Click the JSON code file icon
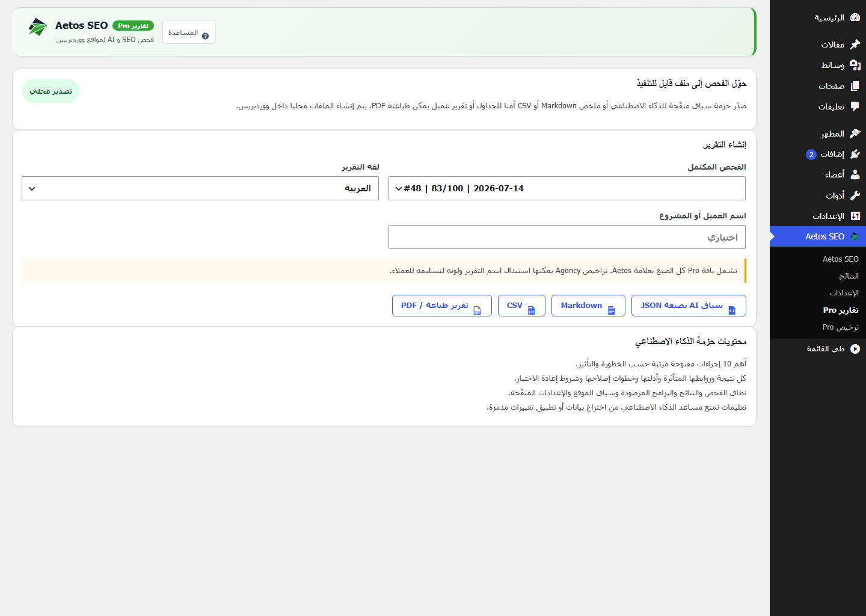The image size is (866, 616). [x=732, y=310]
